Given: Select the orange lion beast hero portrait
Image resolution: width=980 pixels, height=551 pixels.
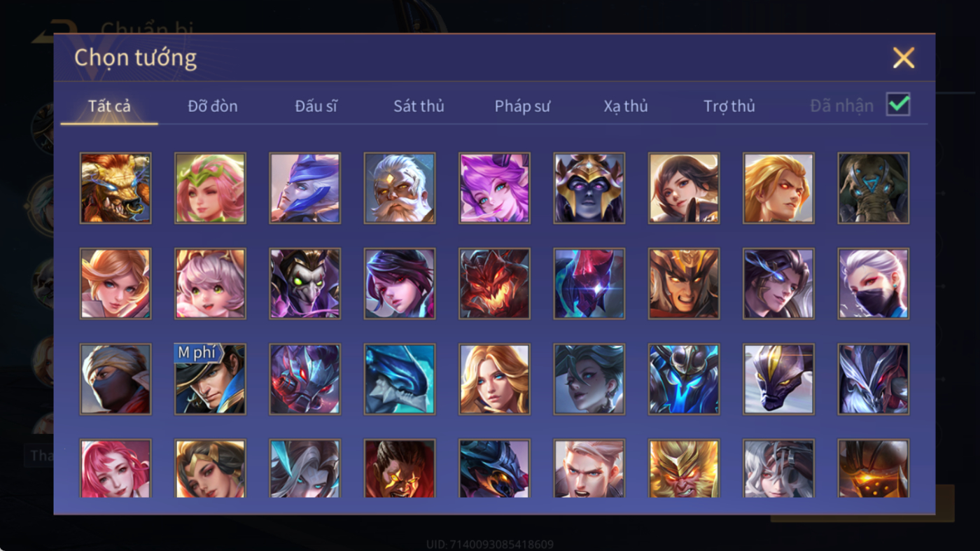Looking at the screenshot, I should pos(115,188).
